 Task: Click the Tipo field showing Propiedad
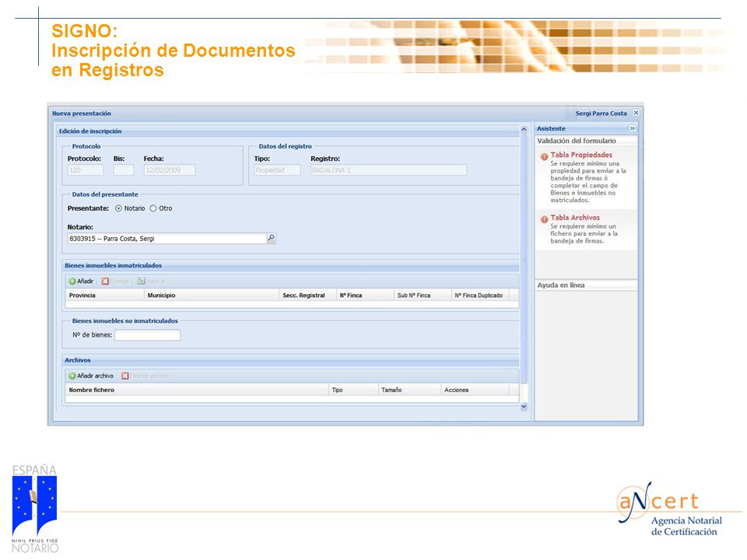[277, 170]
